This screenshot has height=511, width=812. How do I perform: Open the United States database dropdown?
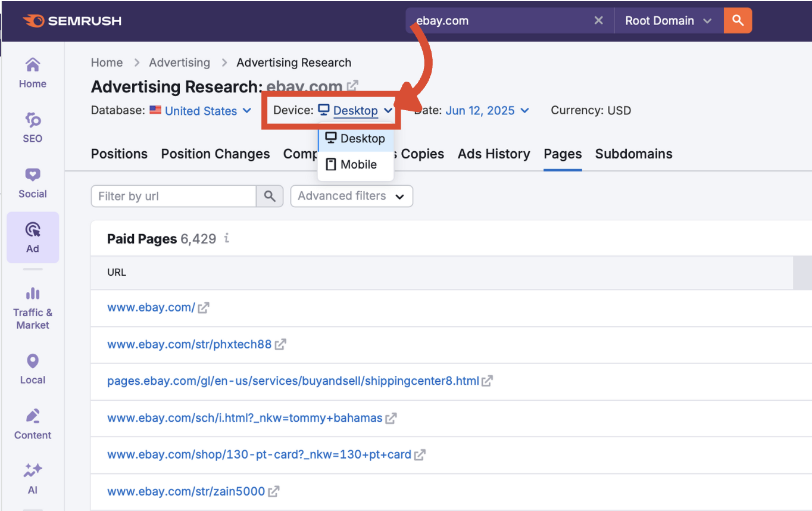coord(201,111)
